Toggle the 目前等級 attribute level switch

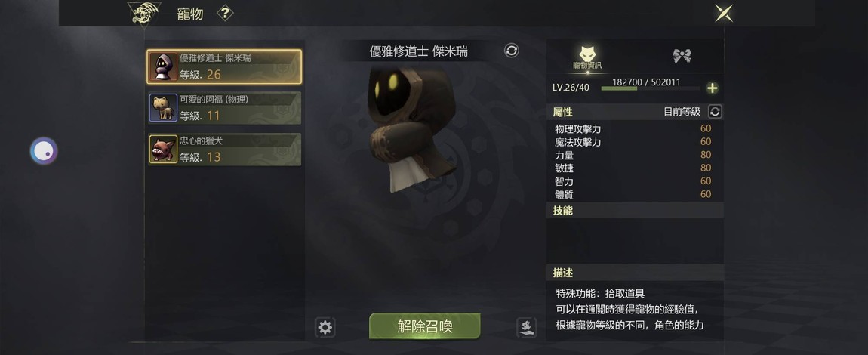click(715, 111)
